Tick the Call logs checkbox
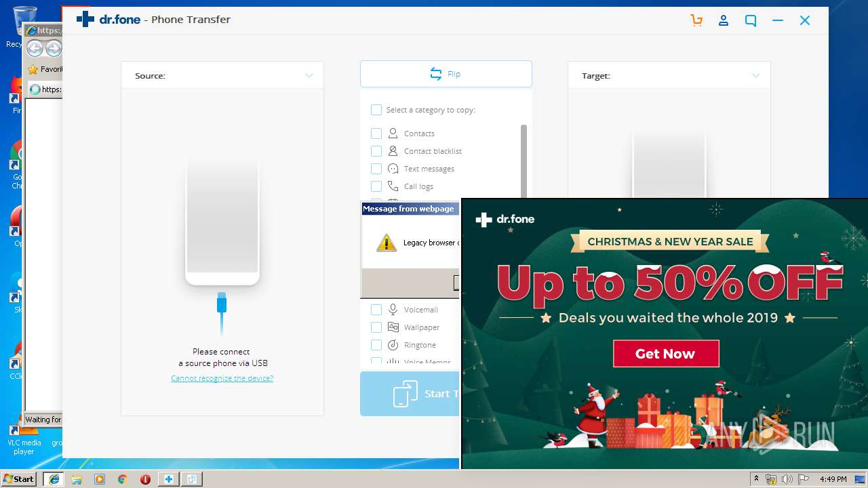The height and width of the screenshot is (488, 868). click(x=376, y=186)
